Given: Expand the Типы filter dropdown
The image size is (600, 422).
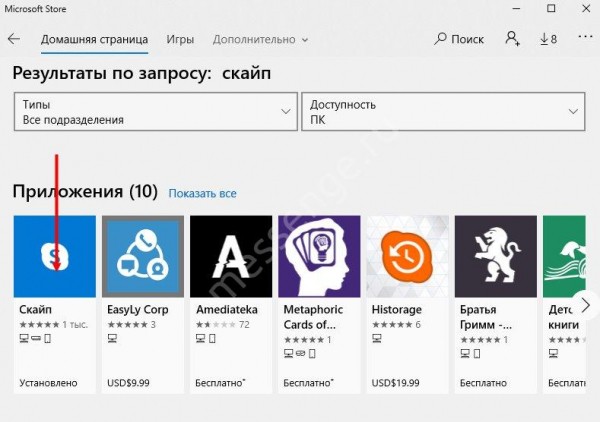Looking at the screenshot, I should tap(156, 112).
